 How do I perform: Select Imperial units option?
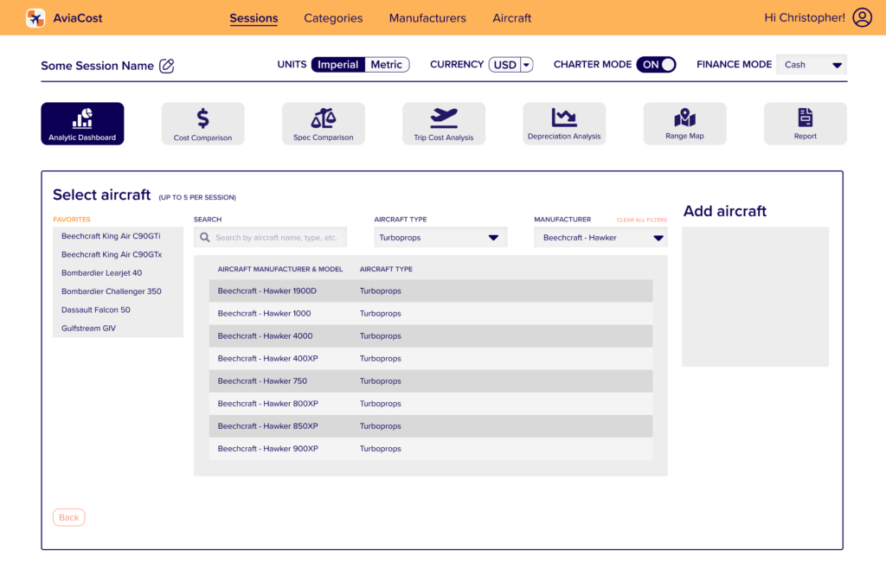pos(338,65)
